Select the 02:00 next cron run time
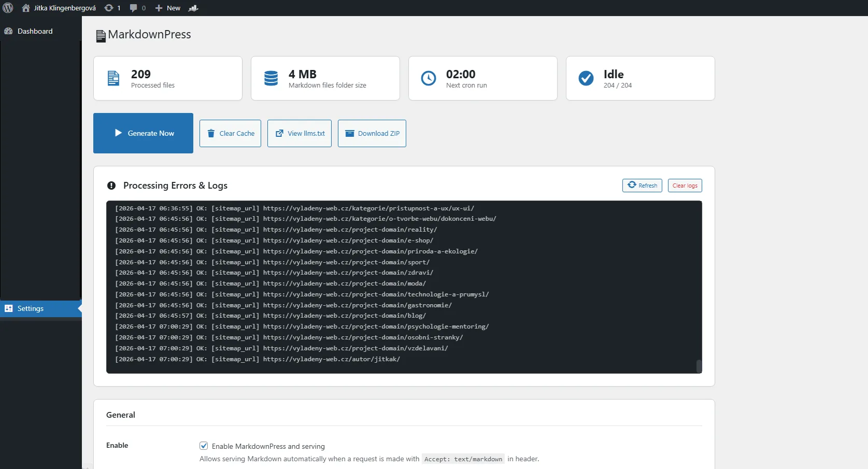The height and width of the screenshot is (469, 868). pyautogui.click(x=461, y=74)
